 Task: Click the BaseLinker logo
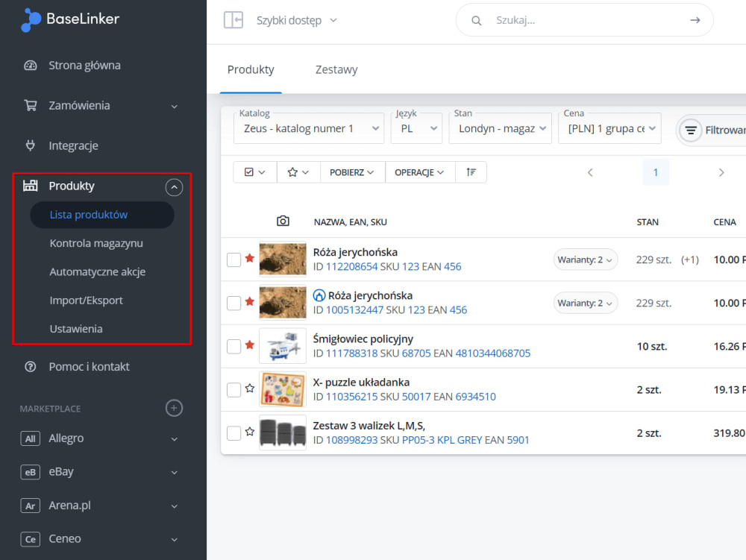70,19
